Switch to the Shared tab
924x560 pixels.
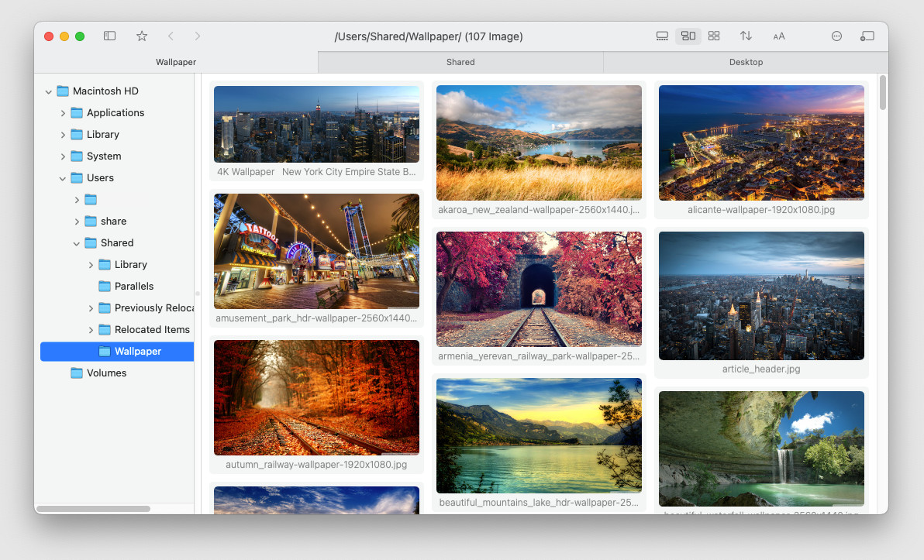[460, 62]
